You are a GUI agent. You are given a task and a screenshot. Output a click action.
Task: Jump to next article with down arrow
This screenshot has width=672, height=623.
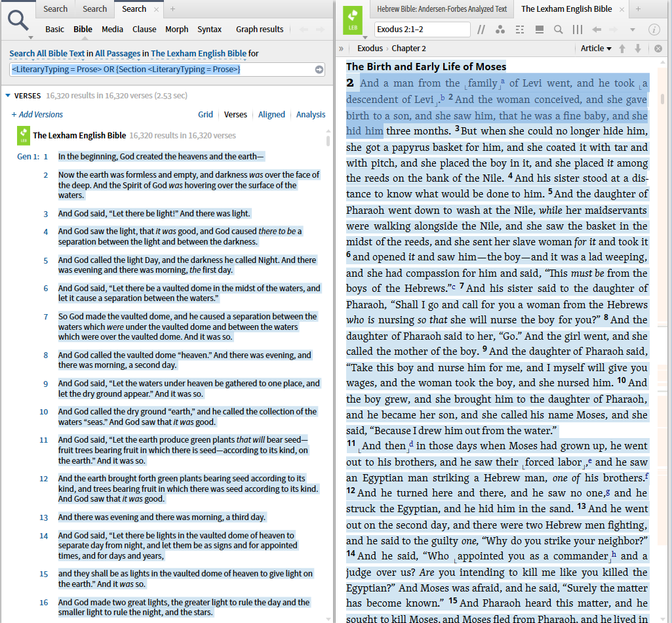tap(638, 49)
